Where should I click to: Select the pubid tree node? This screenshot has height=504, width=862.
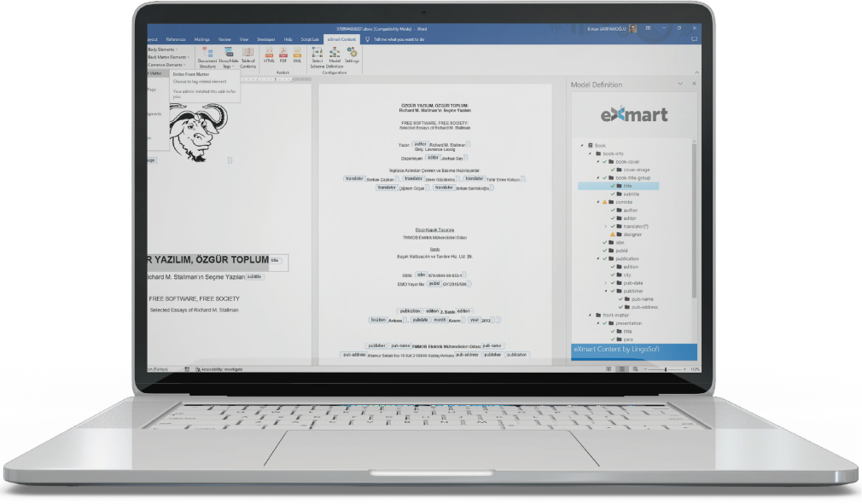(x=622, y=251)
